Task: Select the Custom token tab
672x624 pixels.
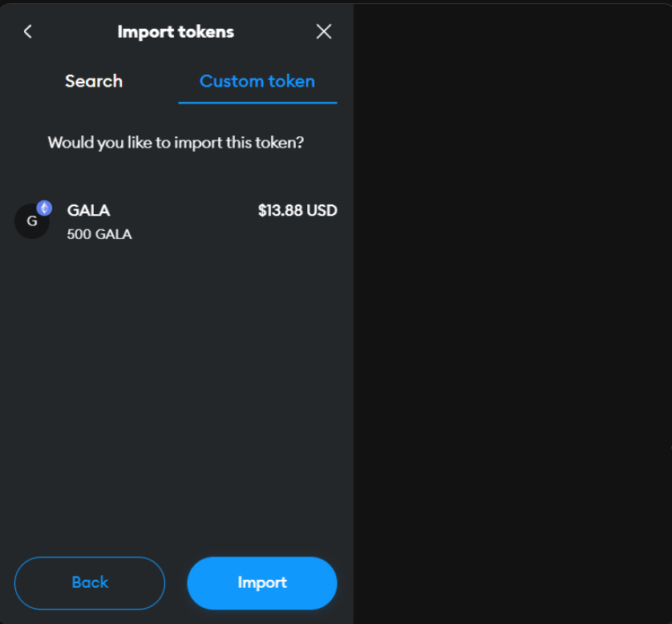Action: click(257, 82)
